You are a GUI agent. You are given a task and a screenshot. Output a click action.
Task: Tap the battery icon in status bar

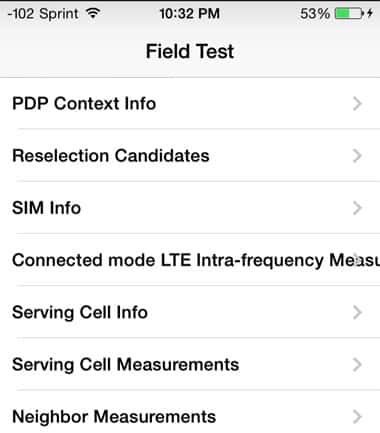click(x=349, y=14)
